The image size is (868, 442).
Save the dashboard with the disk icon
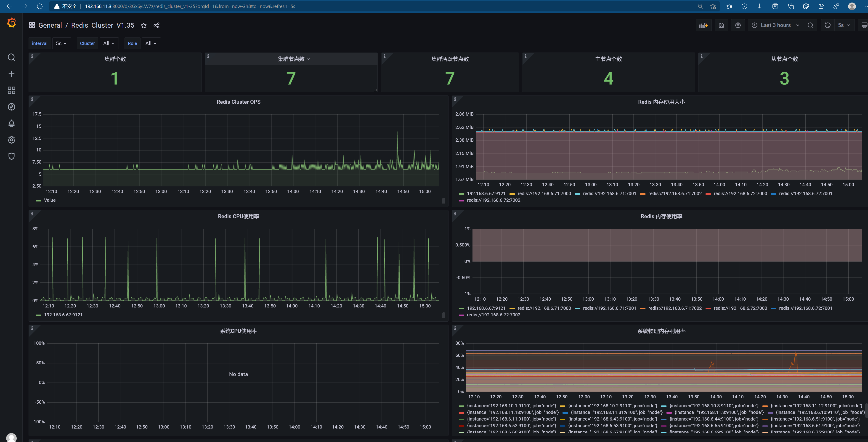721,25
